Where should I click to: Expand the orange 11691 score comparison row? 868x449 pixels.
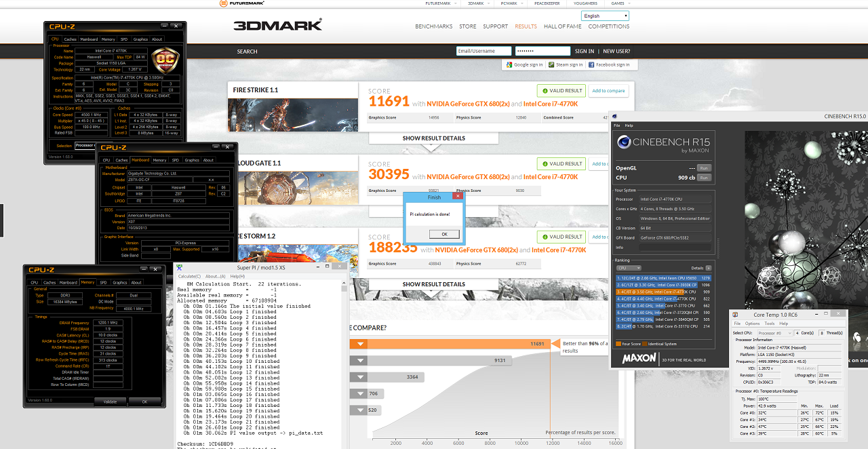coord(361,344)
